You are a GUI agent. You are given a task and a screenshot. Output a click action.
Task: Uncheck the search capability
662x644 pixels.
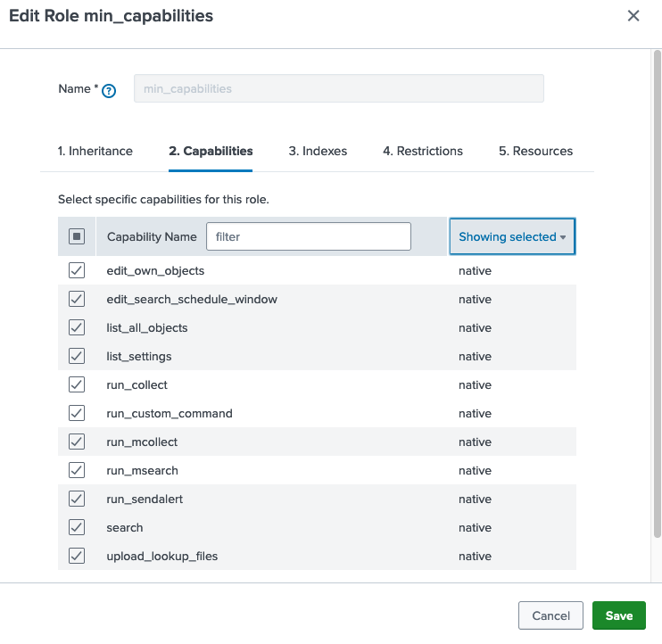coord(77,528)
